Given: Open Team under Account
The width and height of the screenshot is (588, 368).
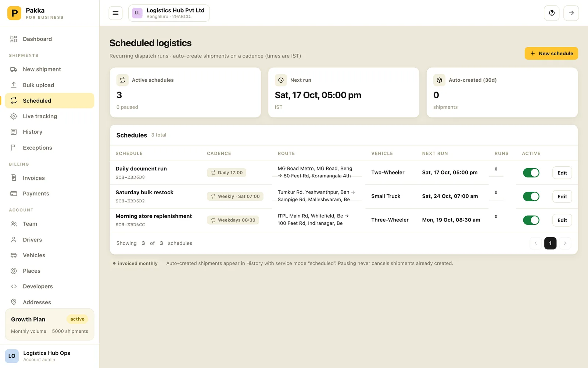Looking at the screenshot, I should 50,224.
